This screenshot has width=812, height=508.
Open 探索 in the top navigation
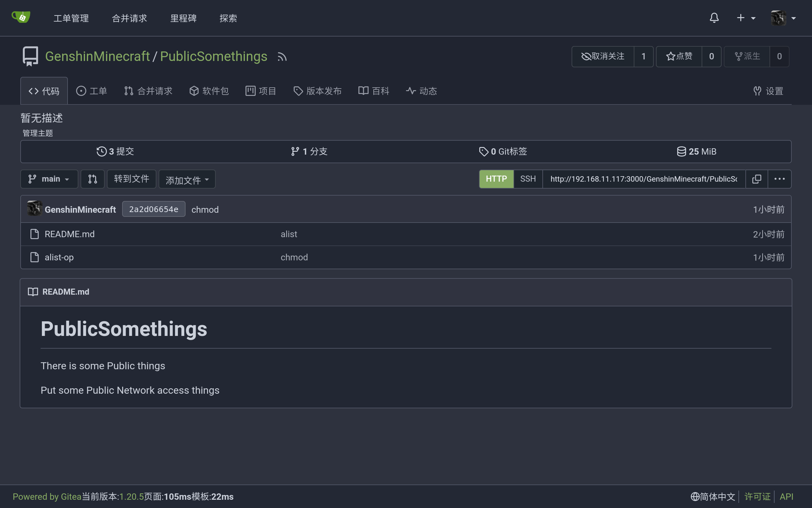tap(228, 18)
